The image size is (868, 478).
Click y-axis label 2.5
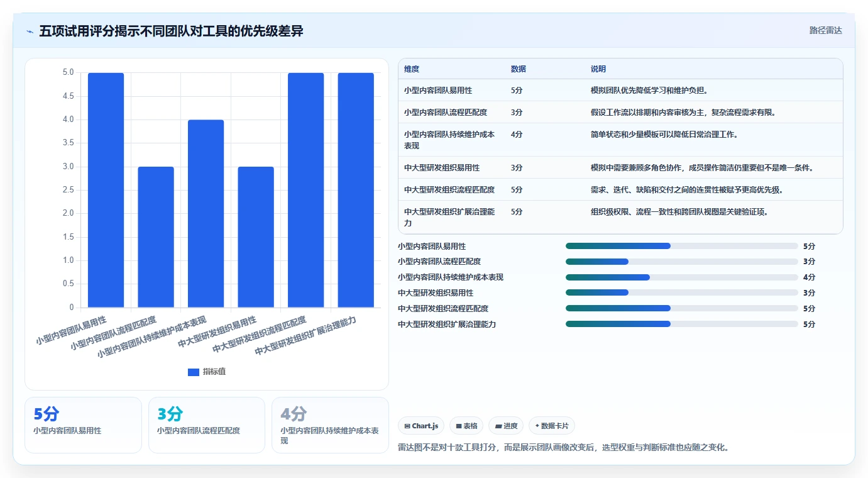(x=69, y=190)
